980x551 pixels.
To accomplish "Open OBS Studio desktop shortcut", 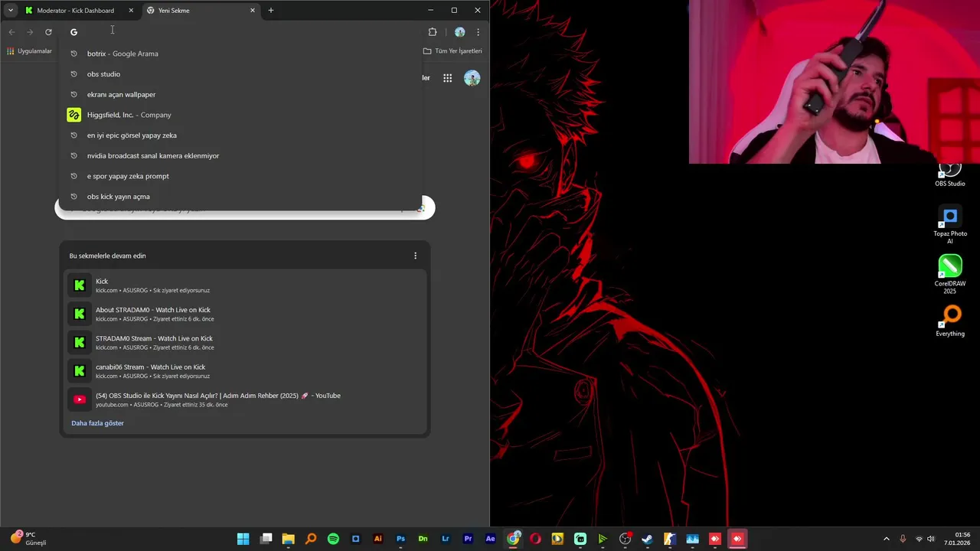I will click(950, 175).
